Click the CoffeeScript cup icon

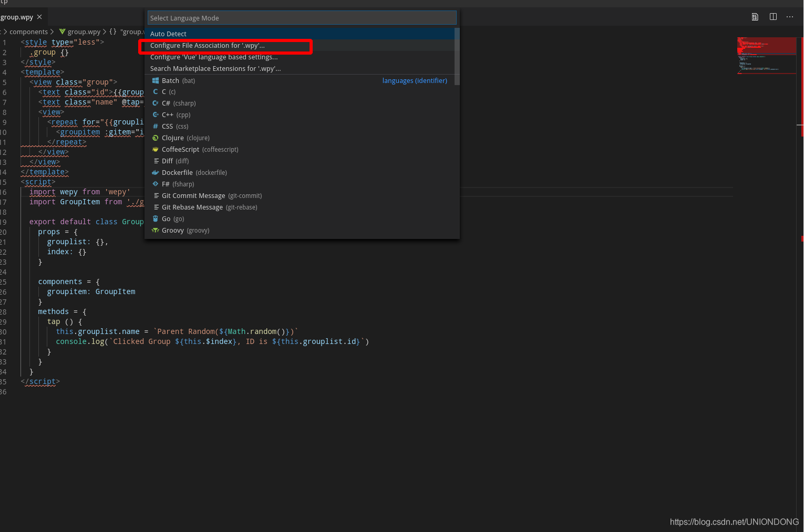pos(156,150)
